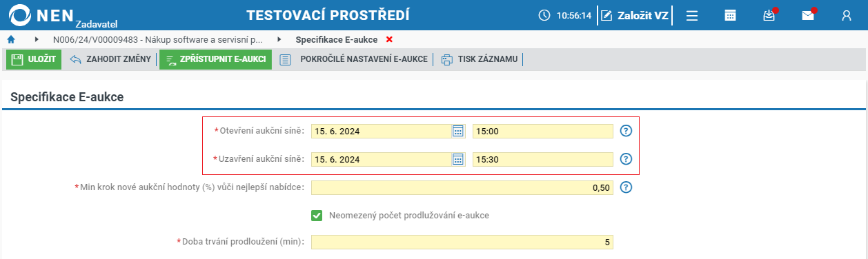Click the ULOŽIT save button
868x259 pixels.
34,59
